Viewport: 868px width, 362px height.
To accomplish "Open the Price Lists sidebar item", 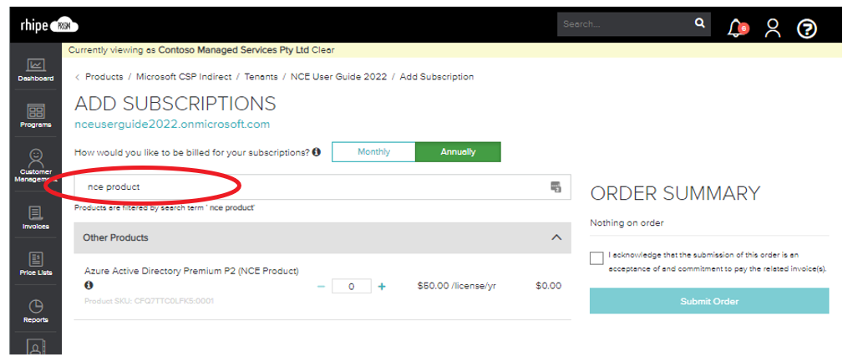I will point(36,264).
